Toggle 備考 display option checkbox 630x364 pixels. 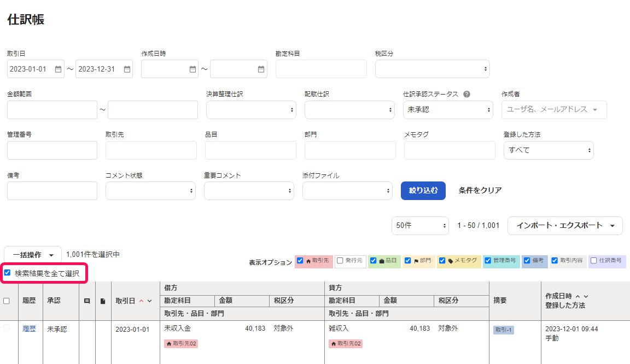[x=527, y=260]
